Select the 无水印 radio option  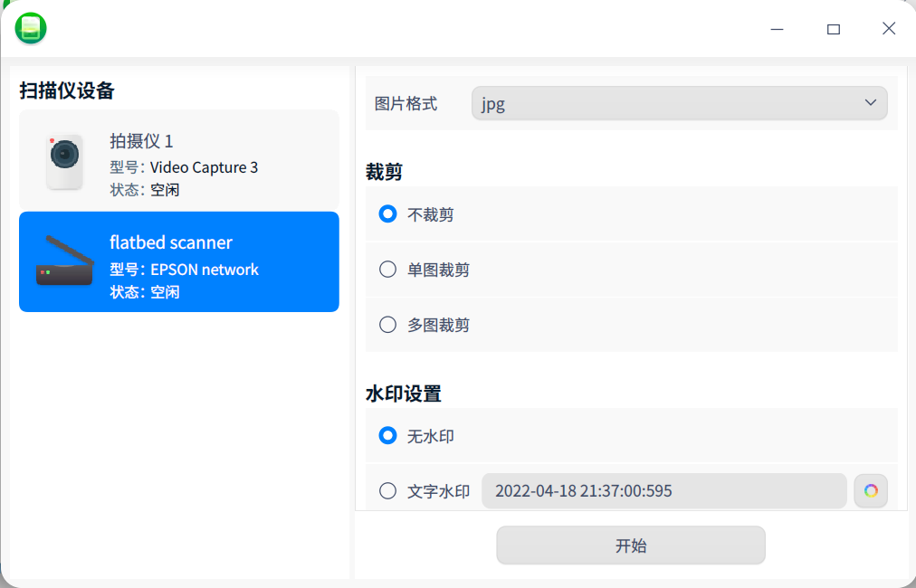pyautogui.click(x=388, y=436)
